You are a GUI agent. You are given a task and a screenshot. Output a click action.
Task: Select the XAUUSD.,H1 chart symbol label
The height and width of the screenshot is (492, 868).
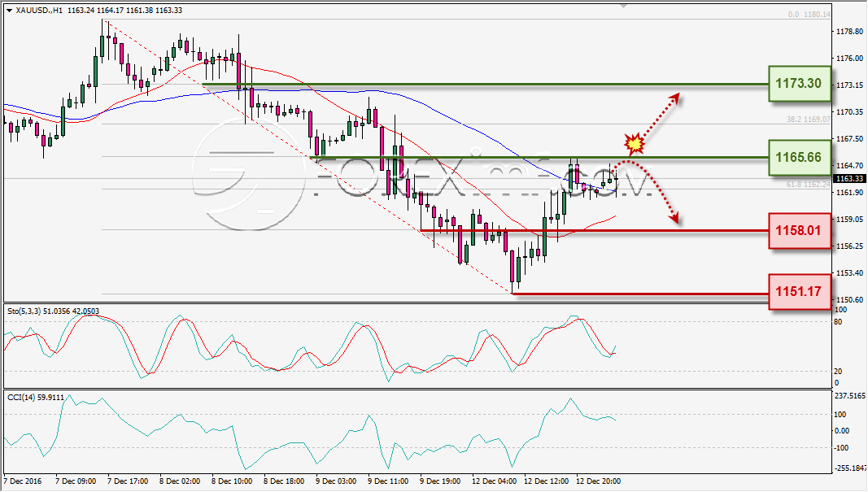39,11
